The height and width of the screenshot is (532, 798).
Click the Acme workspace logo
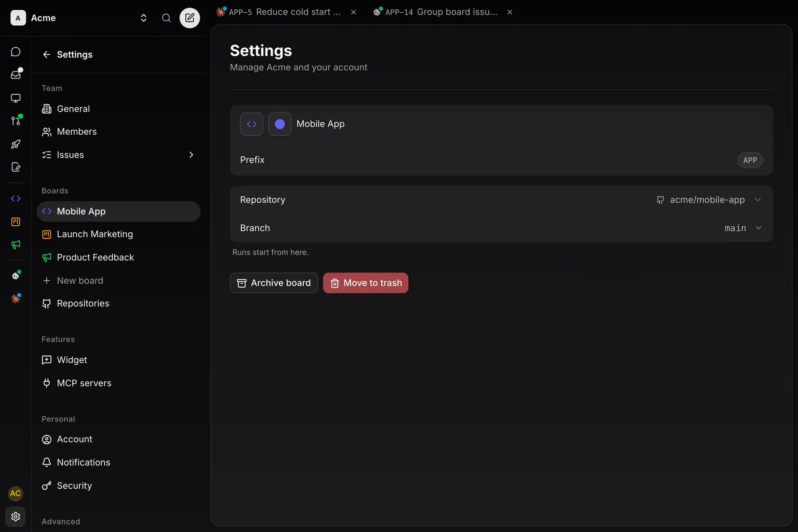(x=18, y=18)
